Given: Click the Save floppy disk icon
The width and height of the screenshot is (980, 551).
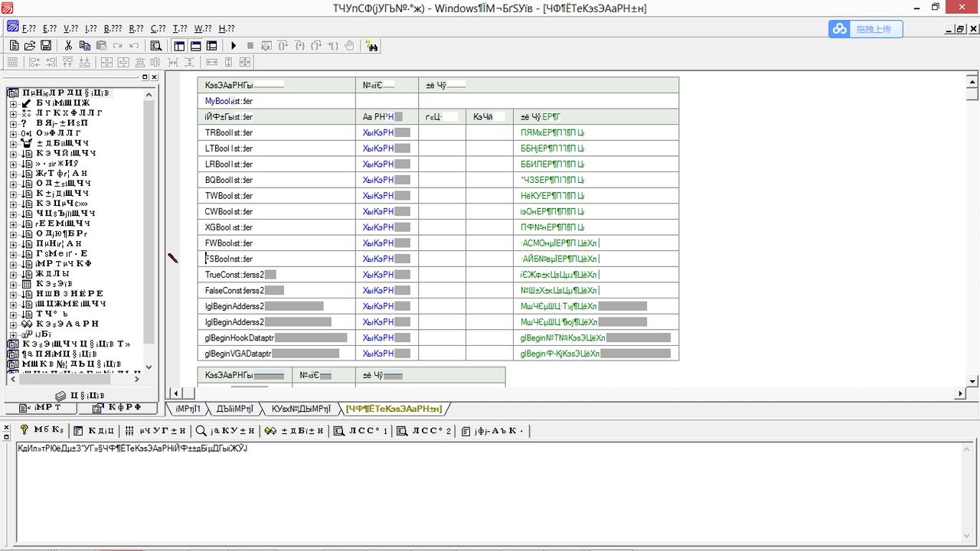Looking at the screenshot, I should tap(46, 46).
